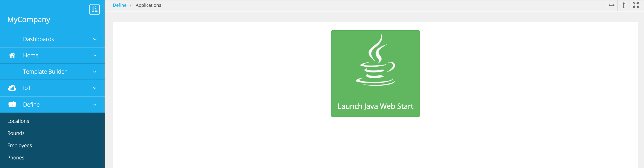Screen dimensions: 644x168
Task: Select Phones in the Define submenu
Action: [16, 158]
